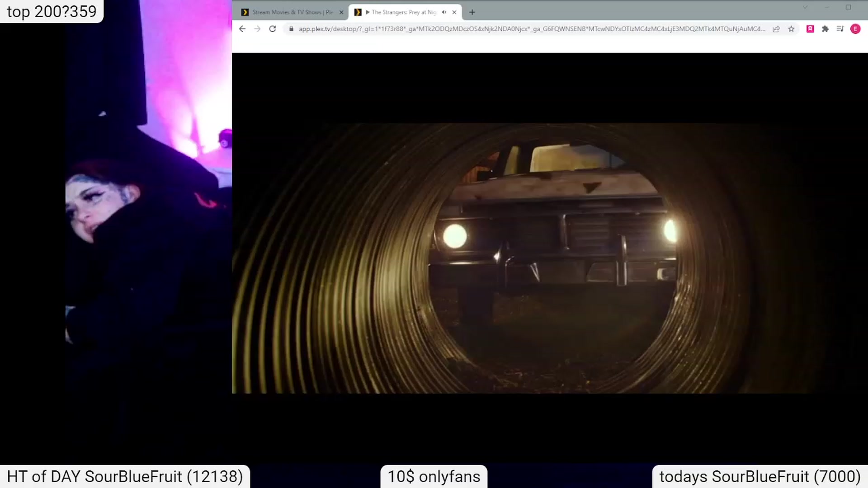Open the tab search dropdown chevron

805,7
